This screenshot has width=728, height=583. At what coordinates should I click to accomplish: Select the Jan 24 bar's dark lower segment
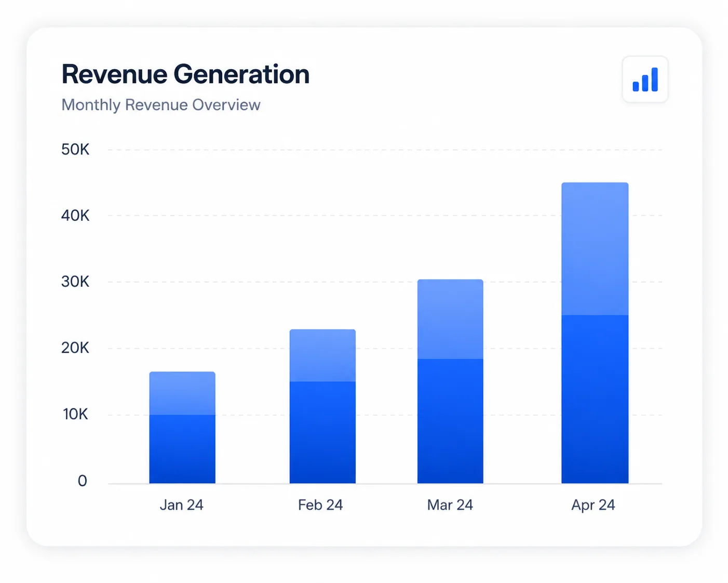(x=182, y=449)
